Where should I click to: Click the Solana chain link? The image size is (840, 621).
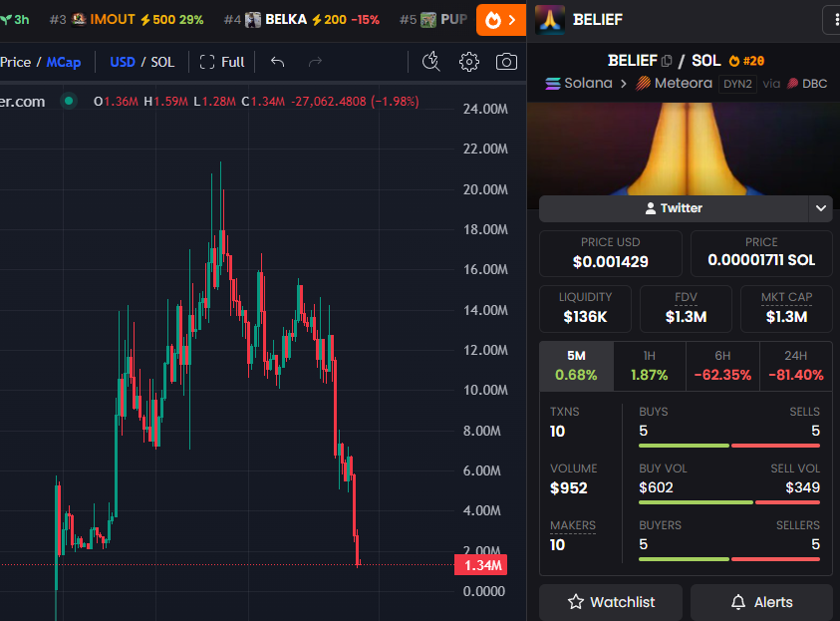(x=579, y=84)
